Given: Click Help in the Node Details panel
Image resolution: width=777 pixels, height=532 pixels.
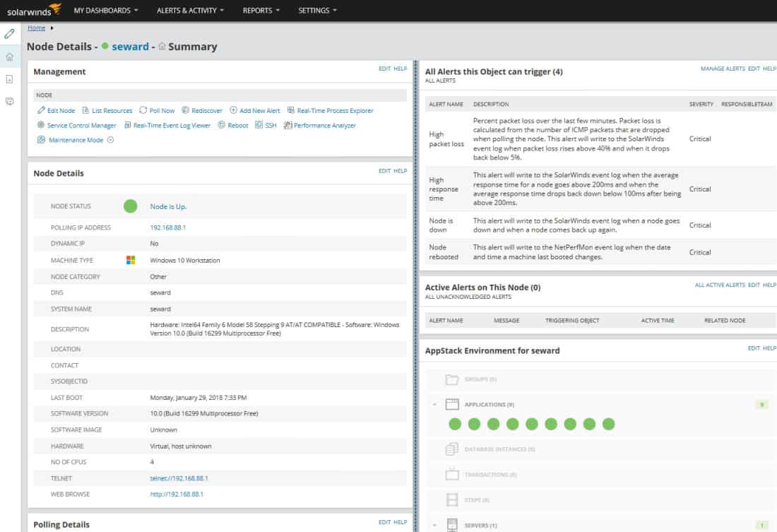Looking at the screenshot, I should click(x=400, y=171).
